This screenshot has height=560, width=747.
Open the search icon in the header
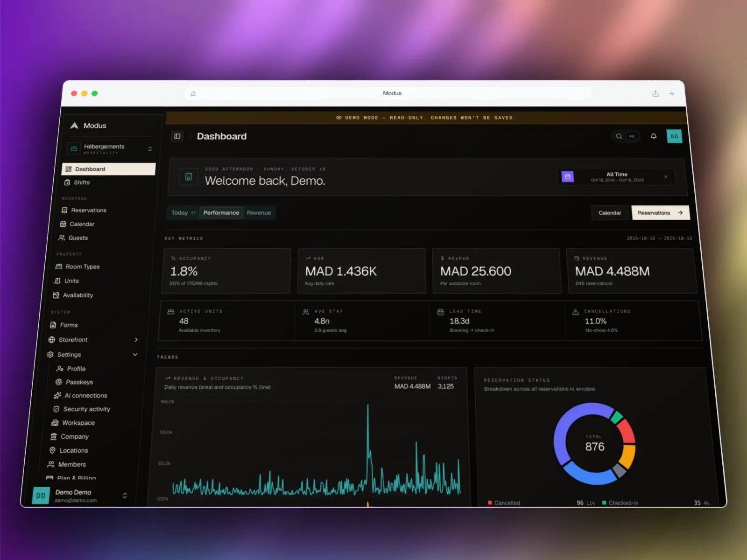pos(619,136)
